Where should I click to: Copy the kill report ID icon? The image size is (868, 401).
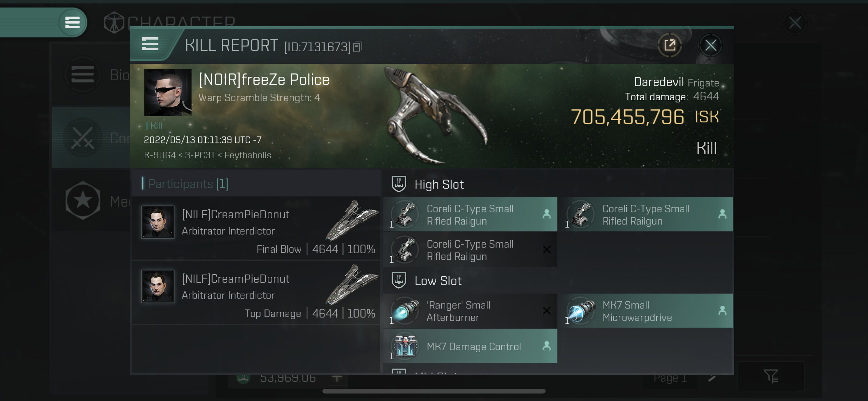tap(357, 47)
